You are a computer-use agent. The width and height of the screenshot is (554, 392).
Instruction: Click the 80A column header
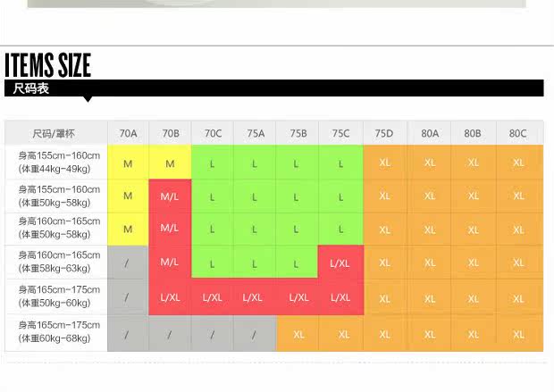(430, 134)
